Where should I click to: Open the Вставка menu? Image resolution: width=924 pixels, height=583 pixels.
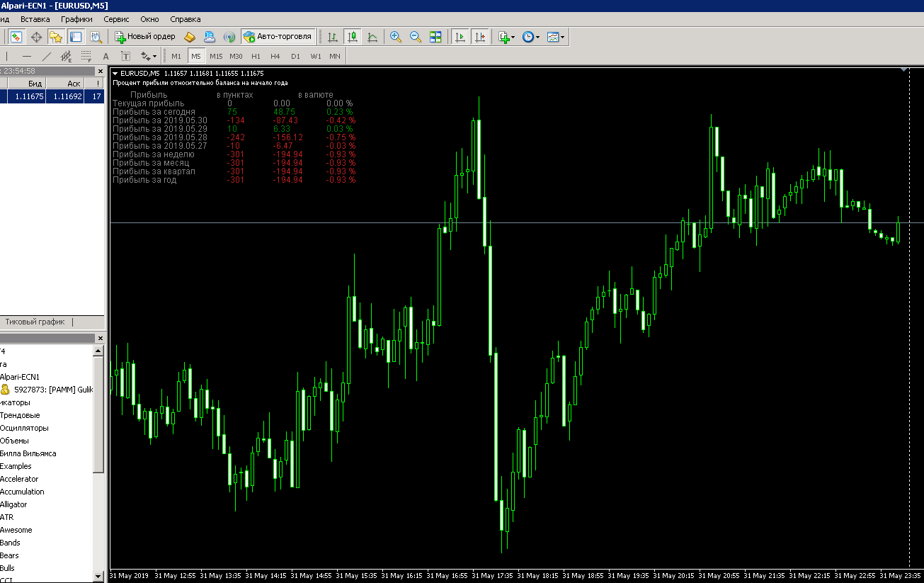point(35,19)
